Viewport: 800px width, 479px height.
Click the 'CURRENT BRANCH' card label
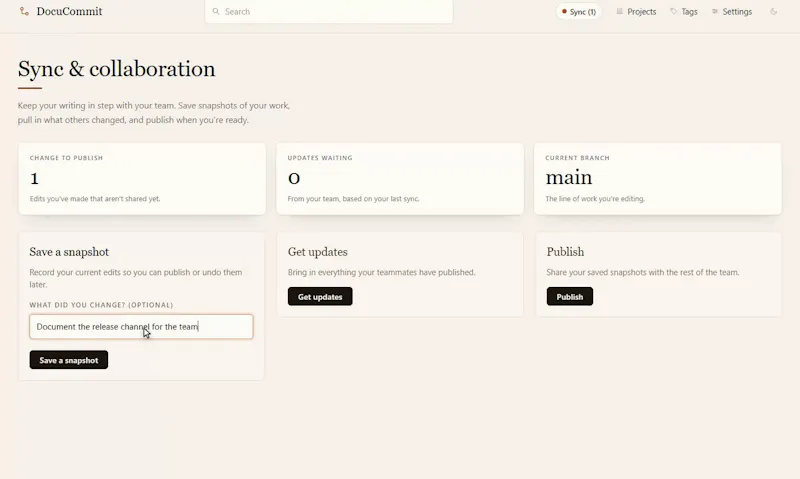point(578,158)
